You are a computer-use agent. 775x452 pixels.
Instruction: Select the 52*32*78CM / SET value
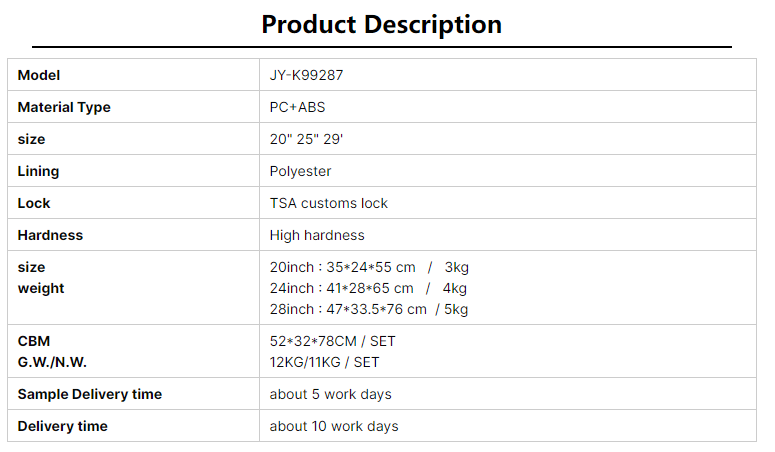[332, 341]
